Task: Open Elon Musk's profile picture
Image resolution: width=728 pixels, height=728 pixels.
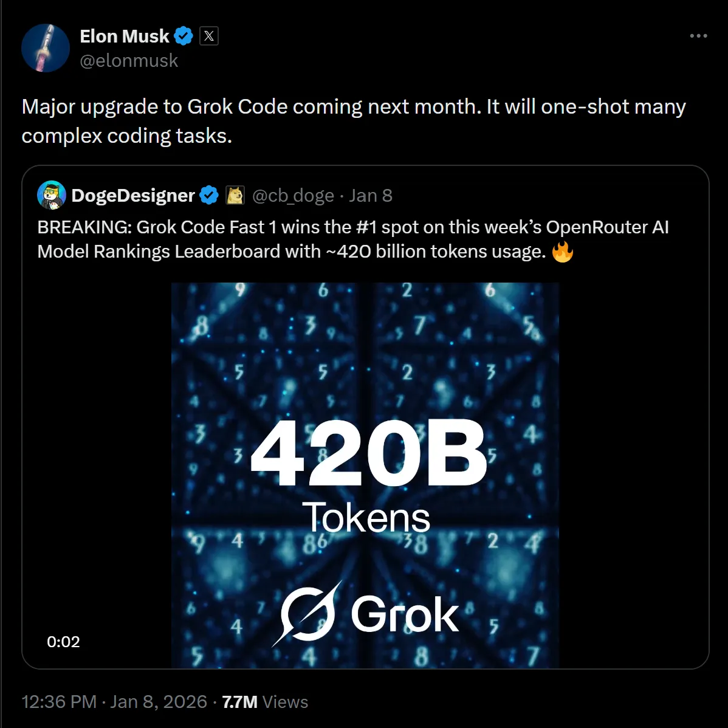Action: pos(45,47)
